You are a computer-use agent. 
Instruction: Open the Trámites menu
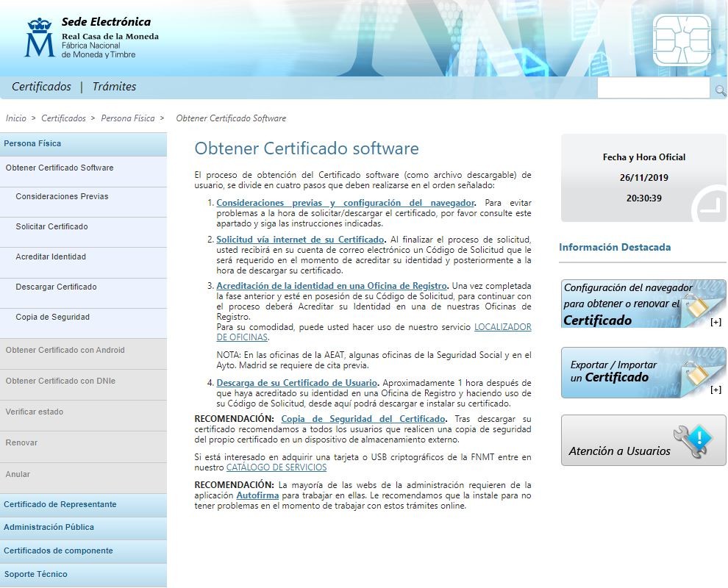click(x=114, y=87)
